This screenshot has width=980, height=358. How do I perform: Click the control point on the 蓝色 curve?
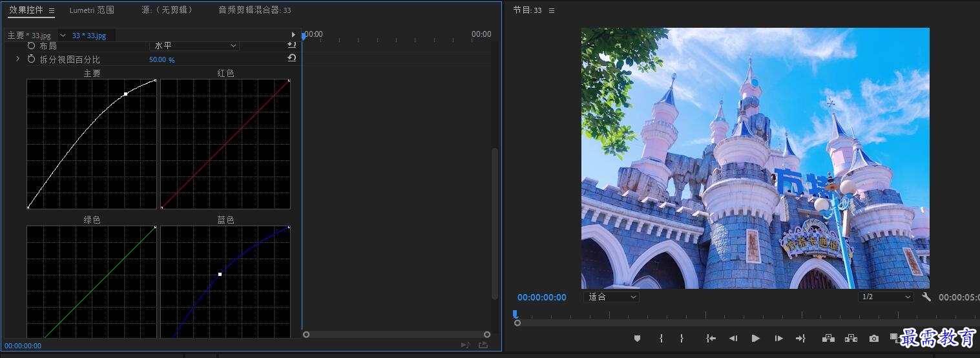(x=220, y=275)
